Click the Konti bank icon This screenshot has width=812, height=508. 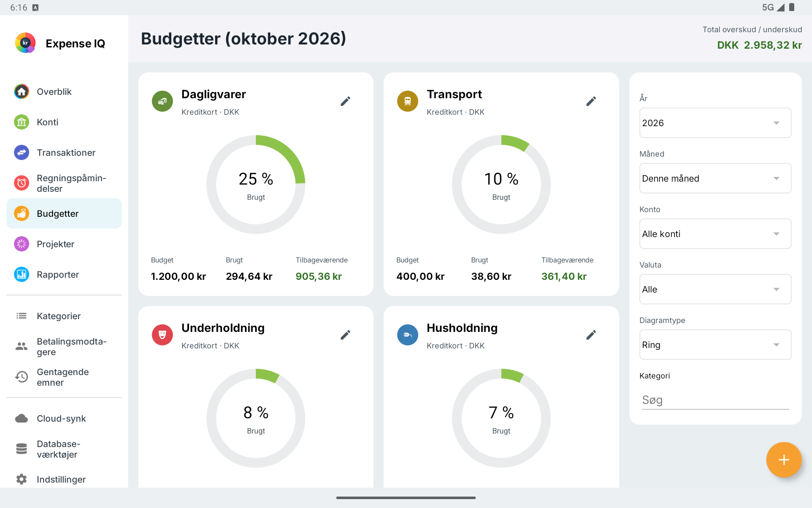[22, 122]
